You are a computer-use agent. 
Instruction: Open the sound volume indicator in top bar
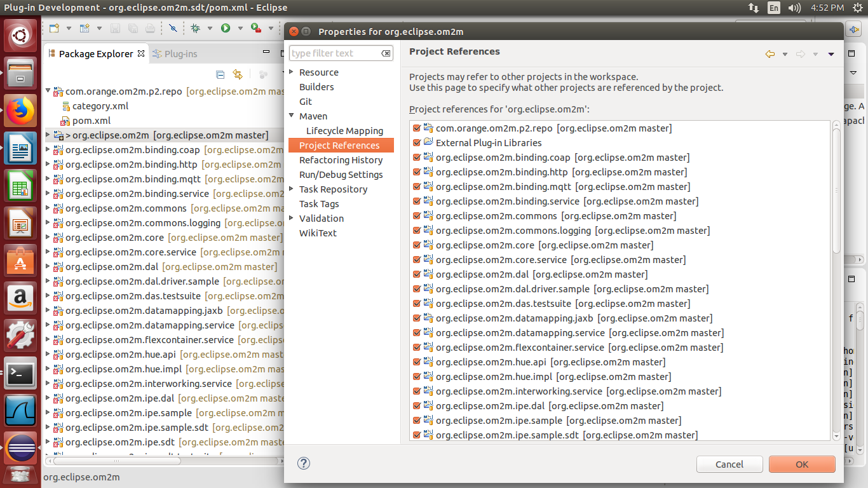pos(794,8)
